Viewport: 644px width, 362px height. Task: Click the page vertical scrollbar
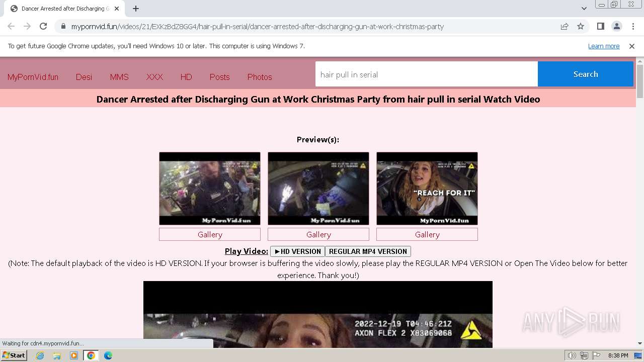click(x=640, y=80)
